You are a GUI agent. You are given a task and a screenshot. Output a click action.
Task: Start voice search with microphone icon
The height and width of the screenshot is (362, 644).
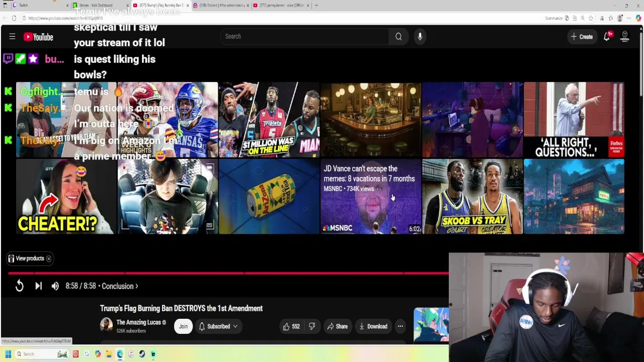[x=420, y=36]
